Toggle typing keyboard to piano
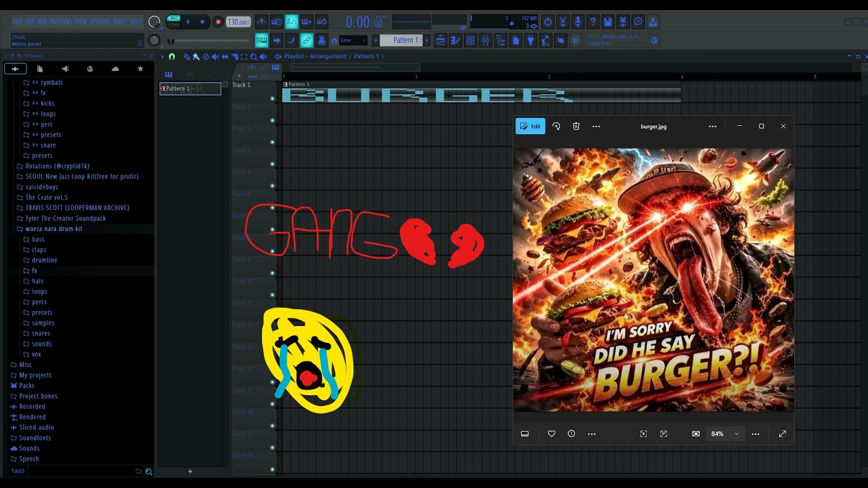 tap(262, 40)
